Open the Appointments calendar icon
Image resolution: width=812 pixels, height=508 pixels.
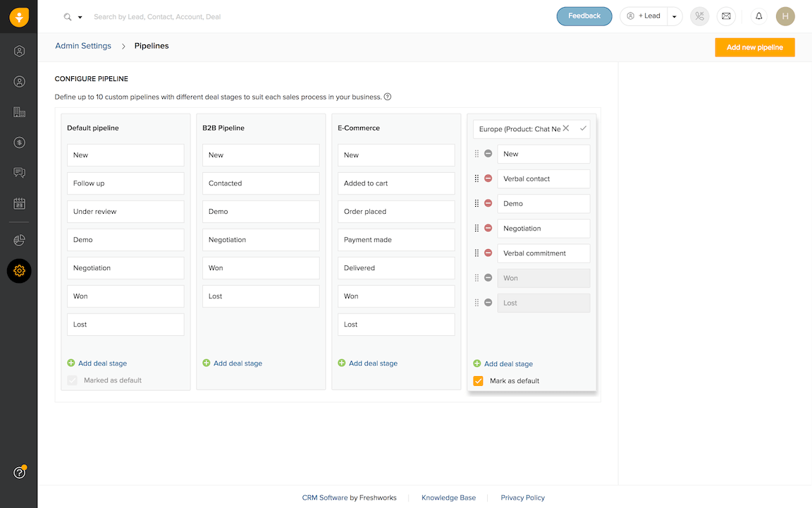click(x=19, y=202)
